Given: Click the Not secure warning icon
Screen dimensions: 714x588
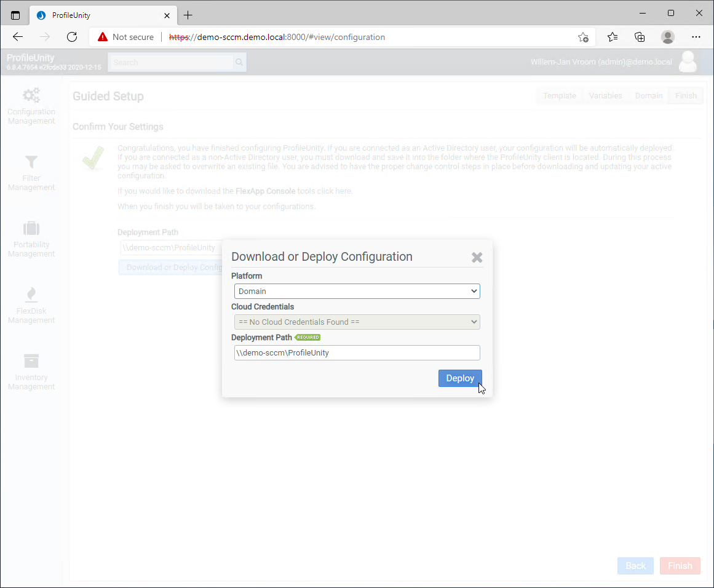Looking at the screenshot, I should coord(103,37).
